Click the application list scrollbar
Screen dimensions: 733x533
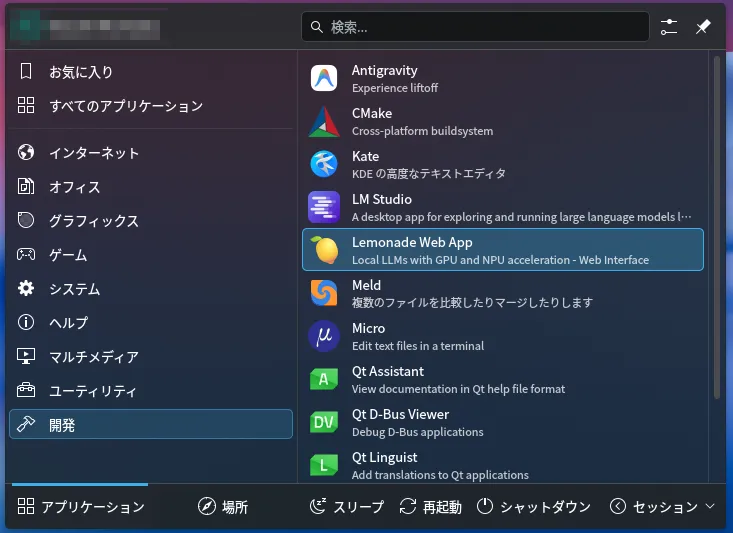coord(717,228)
